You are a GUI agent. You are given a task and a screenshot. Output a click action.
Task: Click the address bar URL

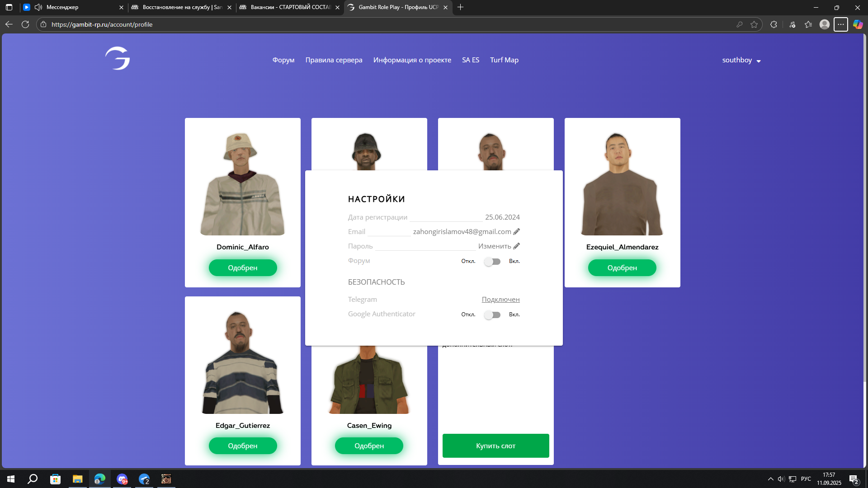(102, 24)
